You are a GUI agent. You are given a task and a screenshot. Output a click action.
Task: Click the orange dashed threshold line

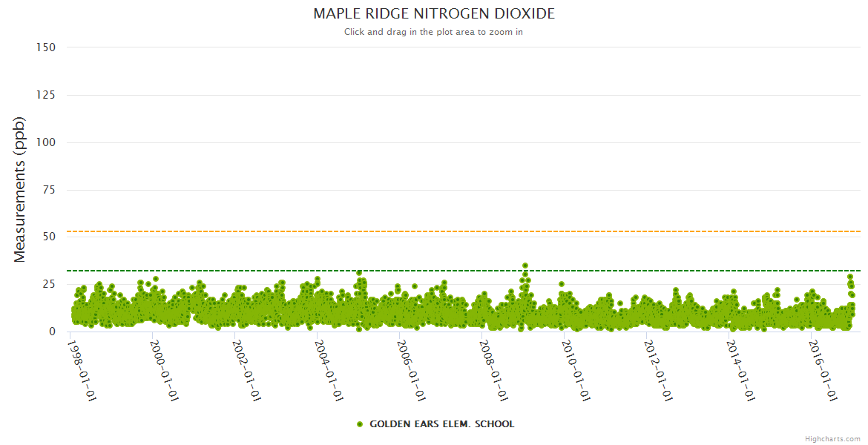tap(445, 231)
